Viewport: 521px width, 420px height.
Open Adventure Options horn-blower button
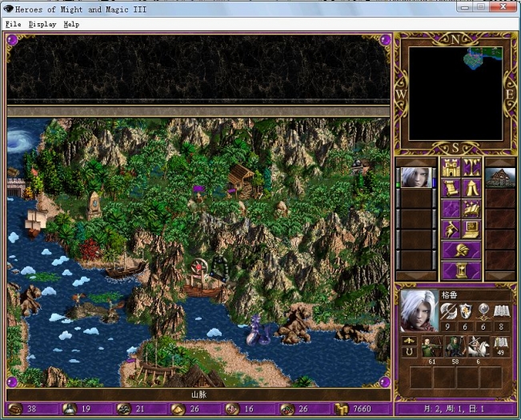click(x=451, y=230)
